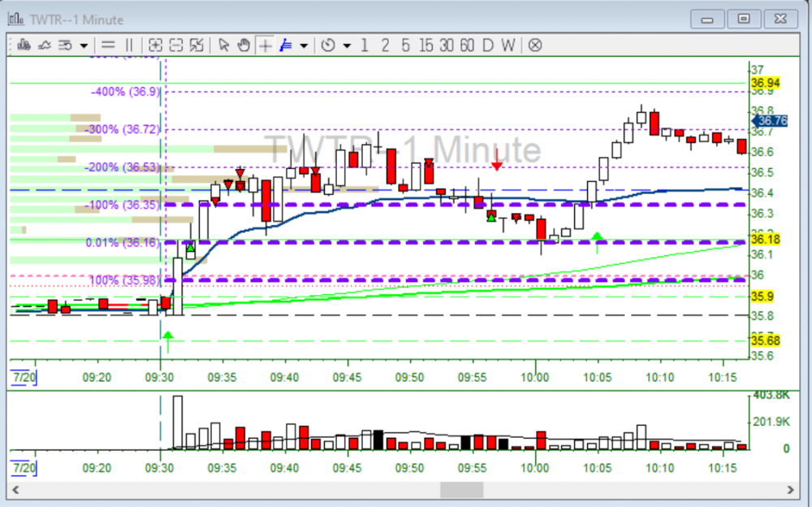Image resolution: width=812 pixels, height=507 pixels.
Task: Enable the arrow pointer cursor mode
Action: tap(224, 45)
